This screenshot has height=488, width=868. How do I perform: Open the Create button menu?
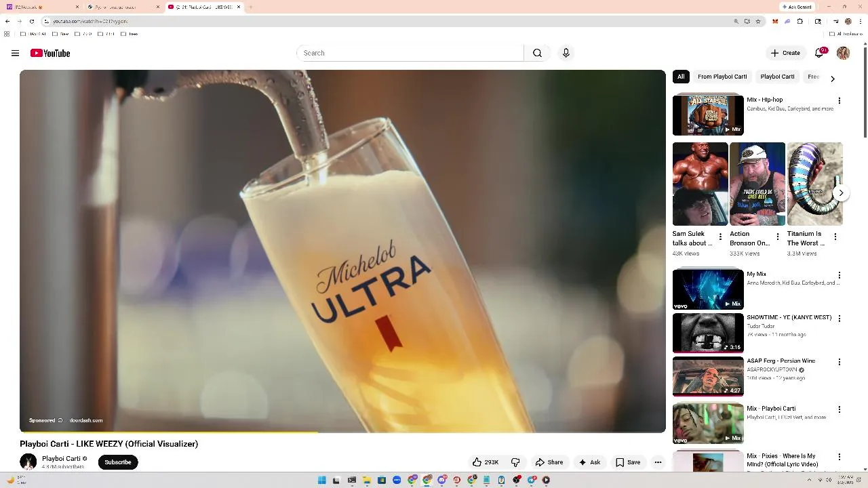tap(785, 53)
